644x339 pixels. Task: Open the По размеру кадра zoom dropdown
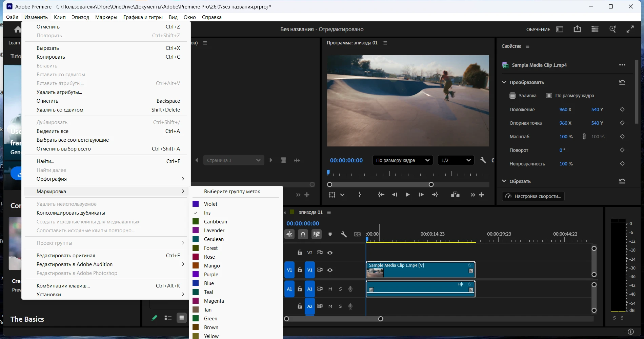403,160
